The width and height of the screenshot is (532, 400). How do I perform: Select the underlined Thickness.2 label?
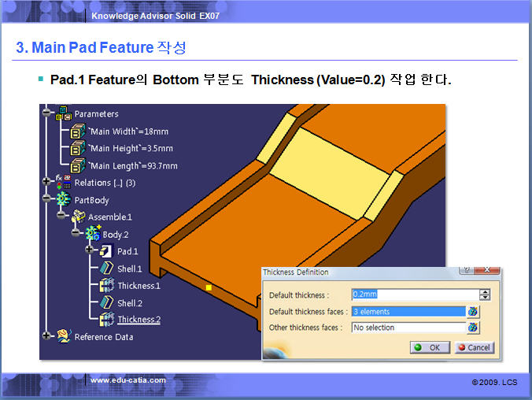pos(139,320)
